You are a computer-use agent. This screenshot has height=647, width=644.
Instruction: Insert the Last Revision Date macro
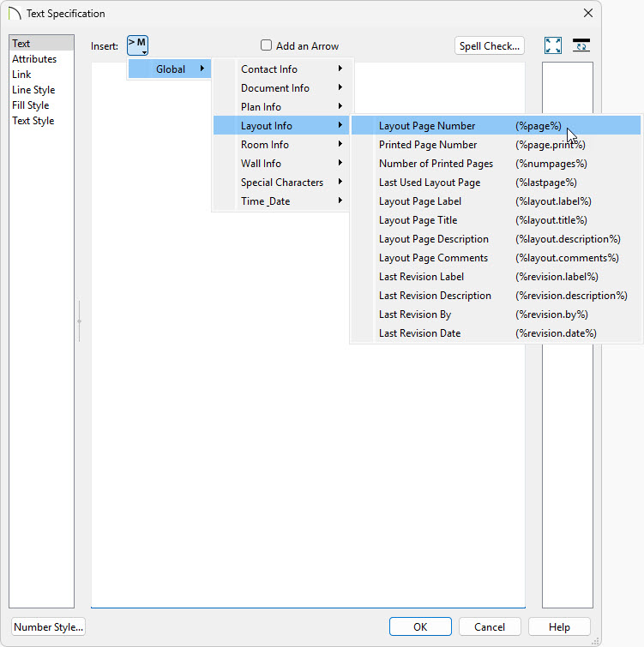tap(419, 333)
